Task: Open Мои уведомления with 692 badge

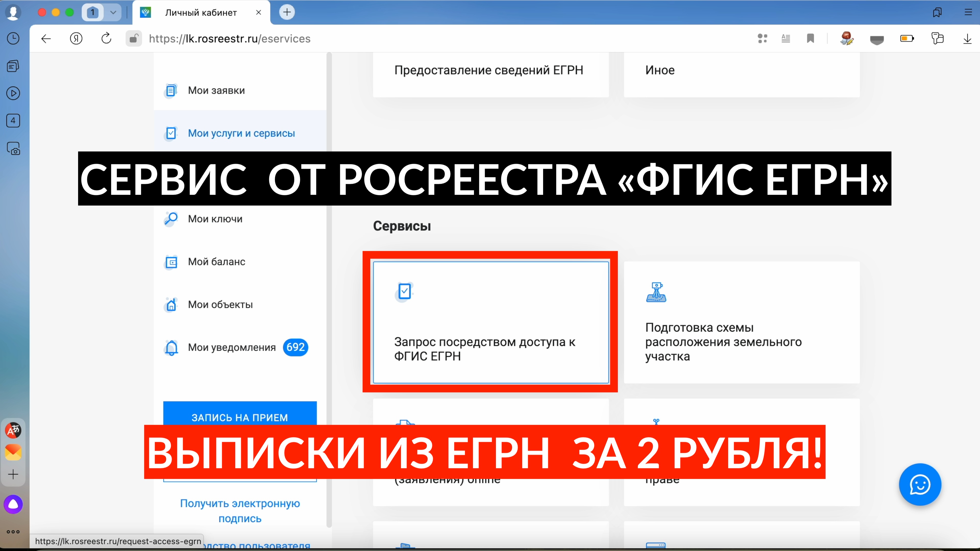Action: (x=232, y=347)
